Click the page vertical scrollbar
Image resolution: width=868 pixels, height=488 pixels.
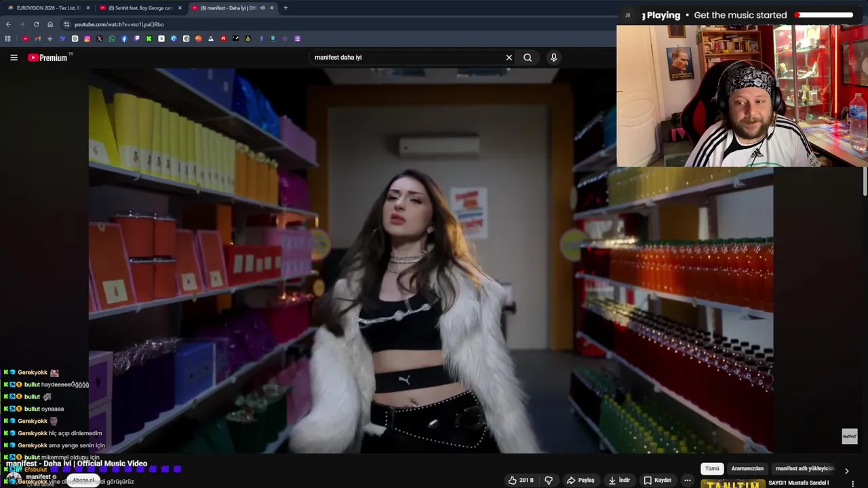865,183
